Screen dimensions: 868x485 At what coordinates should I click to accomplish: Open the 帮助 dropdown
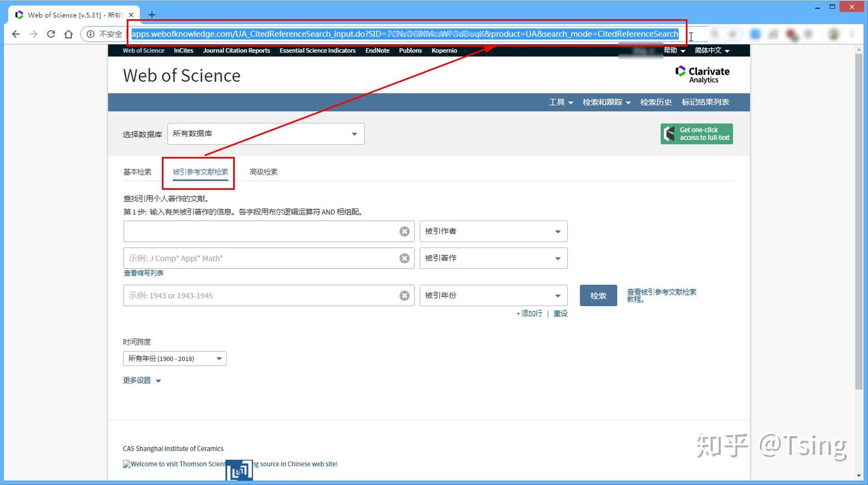pos(675,51)
